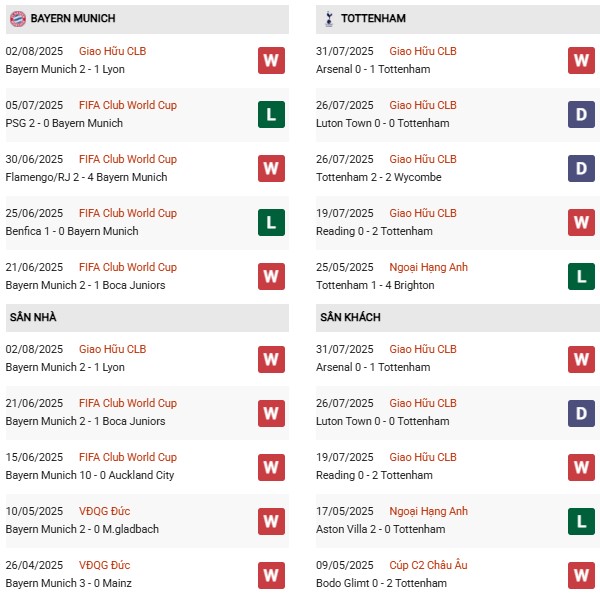Open Ngoại Hạng Anh link for 25/05/2025
This screenshot has width=600, height=599.
coord(428,267)
